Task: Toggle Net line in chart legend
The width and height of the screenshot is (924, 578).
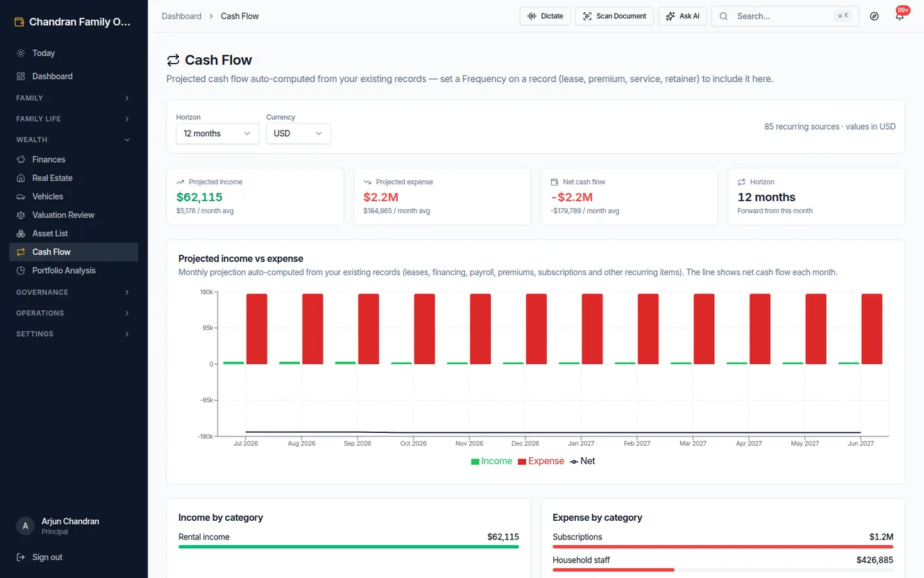Action: (583, 461)
